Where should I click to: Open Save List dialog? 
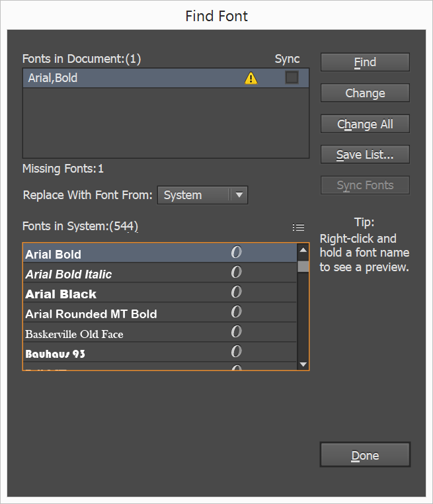(365, 155)
